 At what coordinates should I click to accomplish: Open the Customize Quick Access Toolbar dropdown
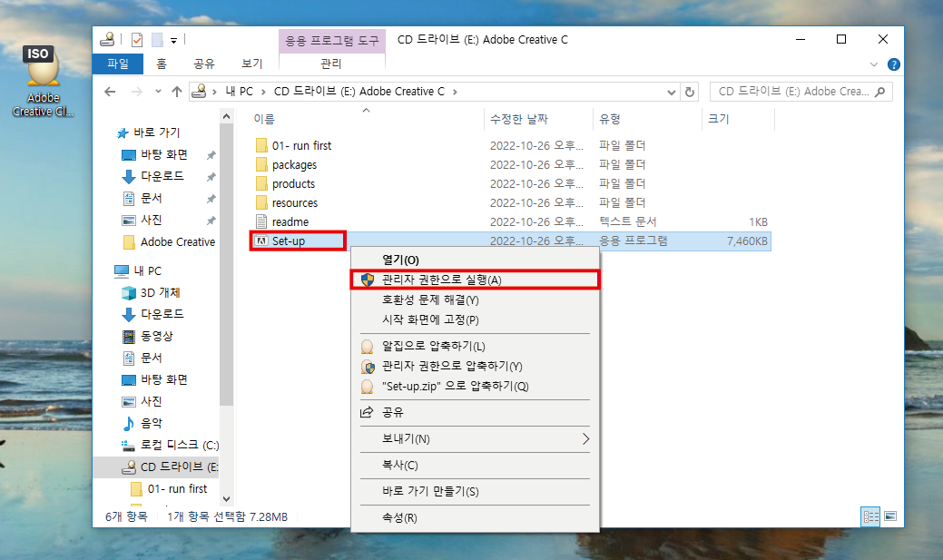click(173, 40)
